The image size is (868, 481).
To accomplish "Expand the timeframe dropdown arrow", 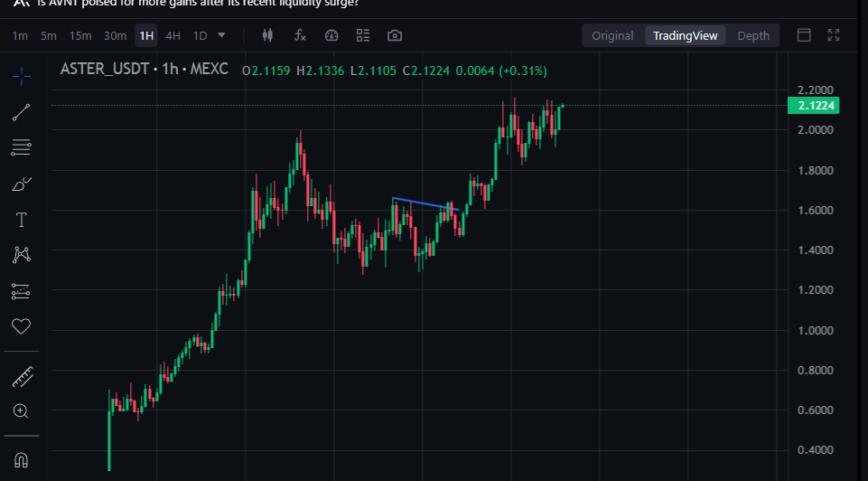I will tap(221, 35).
